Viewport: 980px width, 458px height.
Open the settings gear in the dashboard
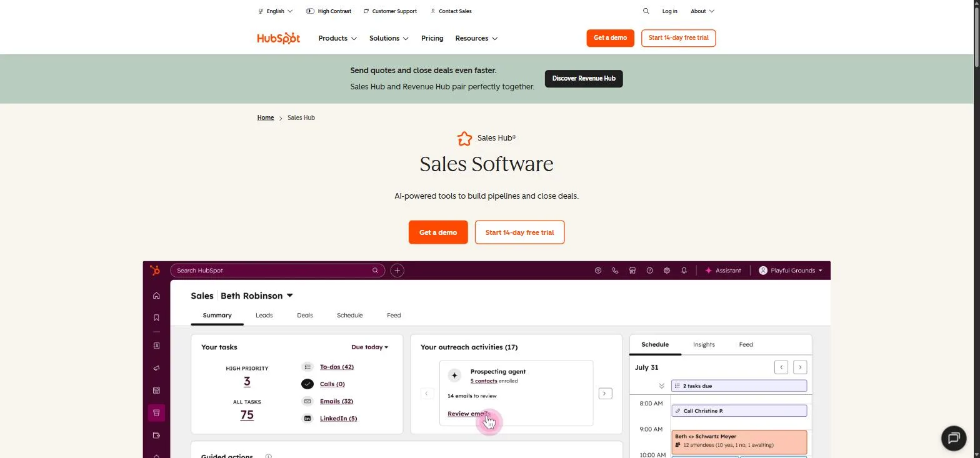(667, 271)
